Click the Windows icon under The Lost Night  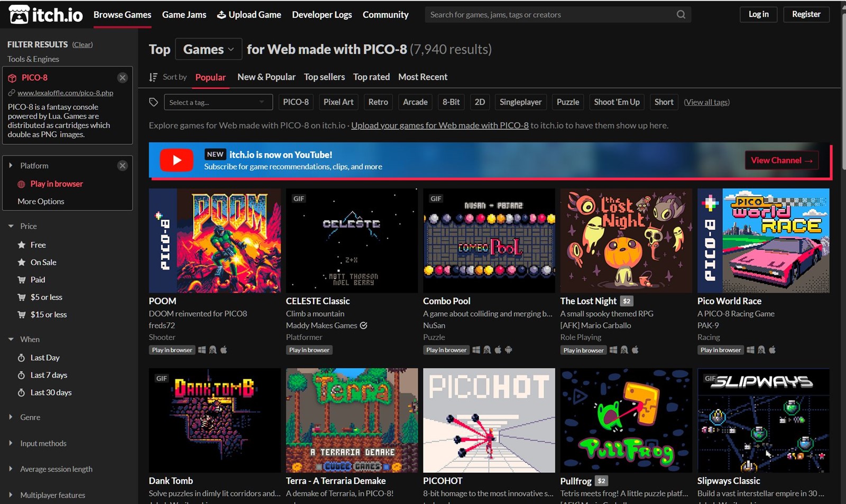click(613, 350)
